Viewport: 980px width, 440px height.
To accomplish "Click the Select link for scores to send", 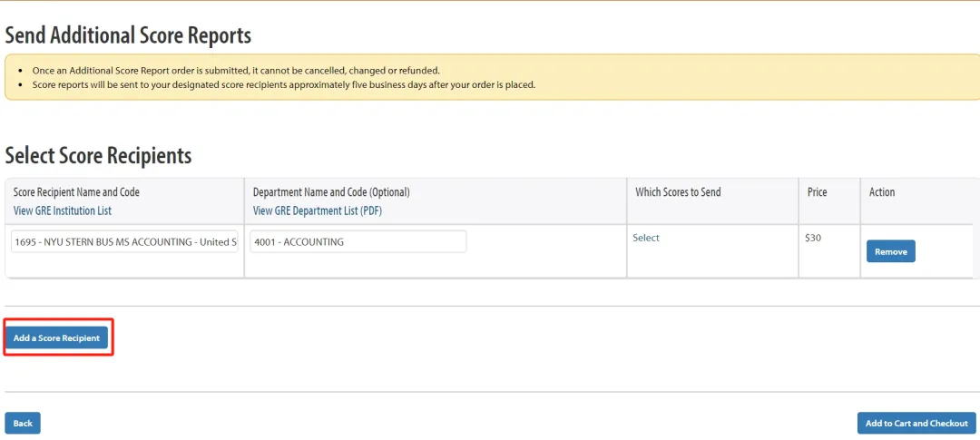I will [x=646, y=238].
